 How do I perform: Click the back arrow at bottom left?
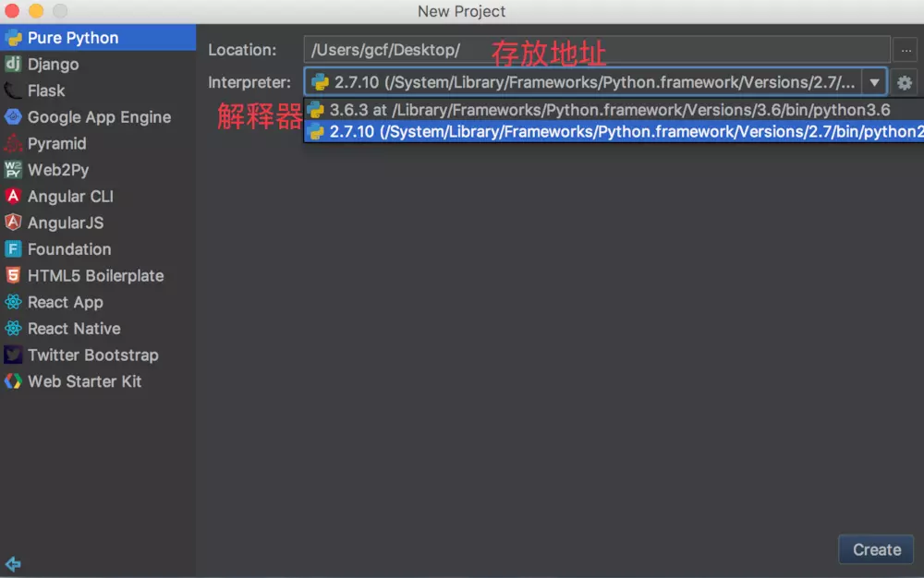[13, 564]
